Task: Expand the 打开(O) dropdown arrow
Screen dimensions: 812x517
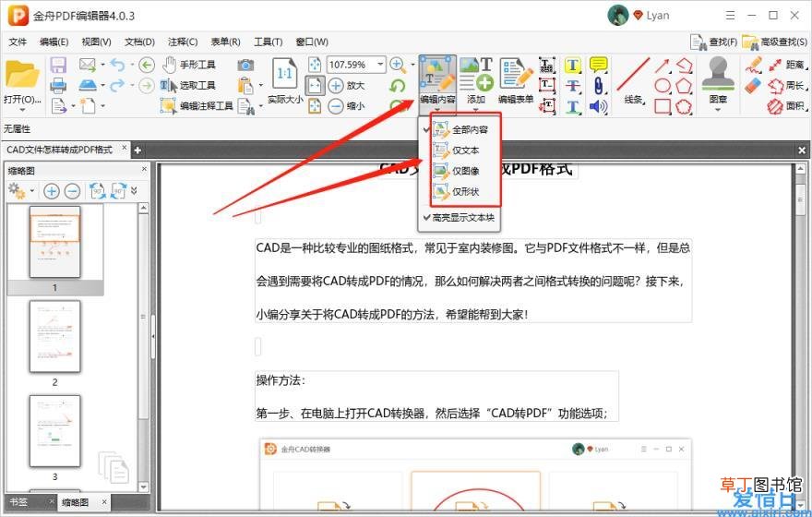Action: (22, 110)
